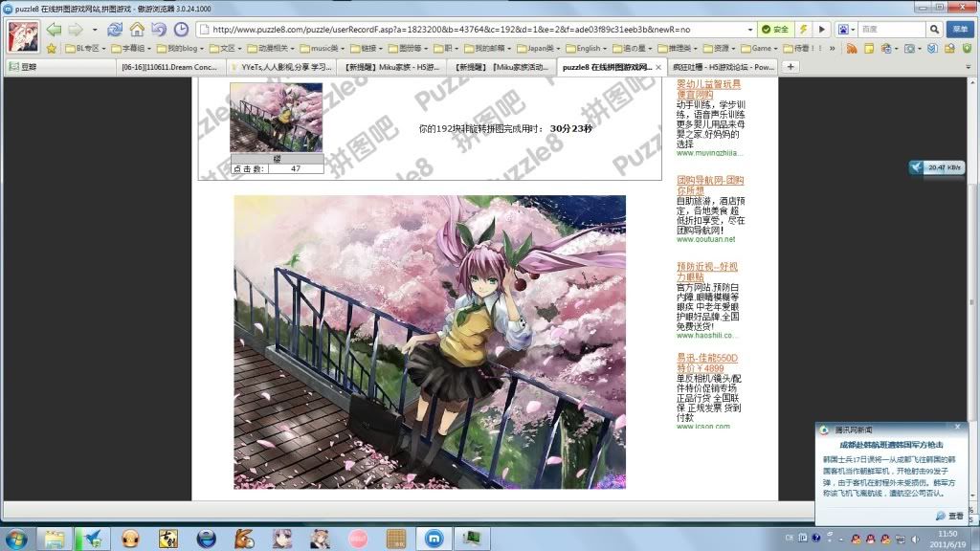Viewport: 980px width, 551px height.
Task: Open the History clock icon
Action: pyautogui.click(x=181, y=30)
